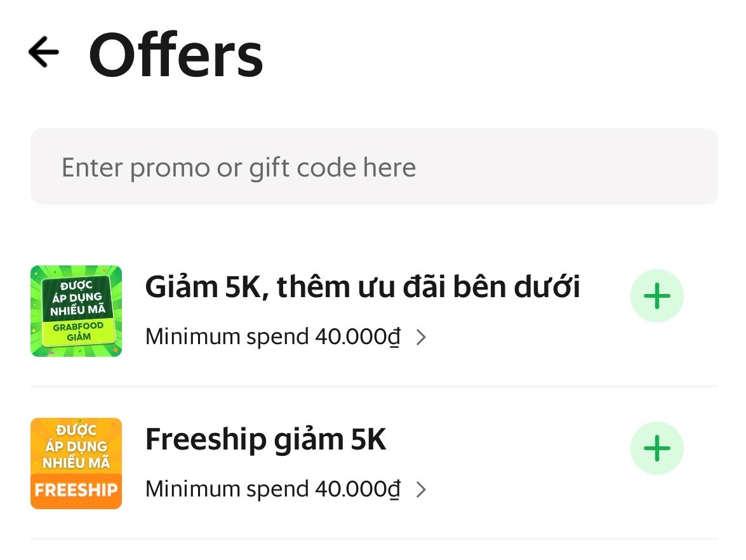View 'Minimum spend 40.000đ' terms for Freeship offer
746x560 pixels.
coord(273,489)
